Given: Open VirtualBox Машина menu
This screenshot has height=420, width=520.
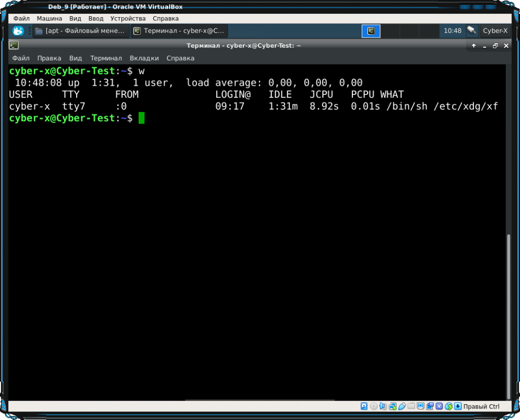Looking at the screenshot, I should click(49, 19).
